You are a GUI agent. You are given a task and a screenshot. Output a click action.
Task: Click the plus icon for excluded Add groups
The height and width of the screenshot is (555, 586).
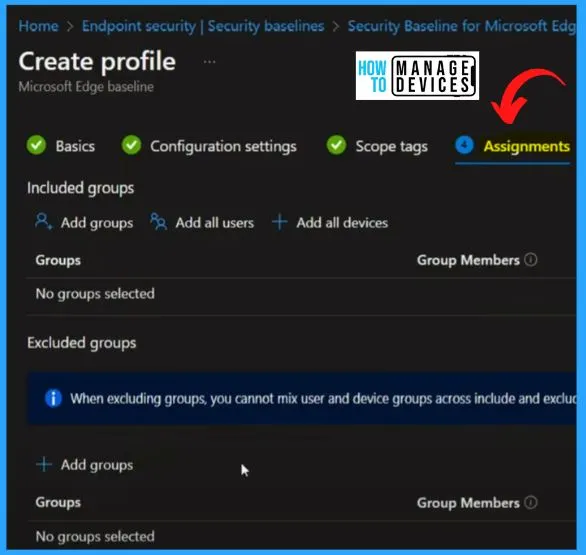[44, 464]
